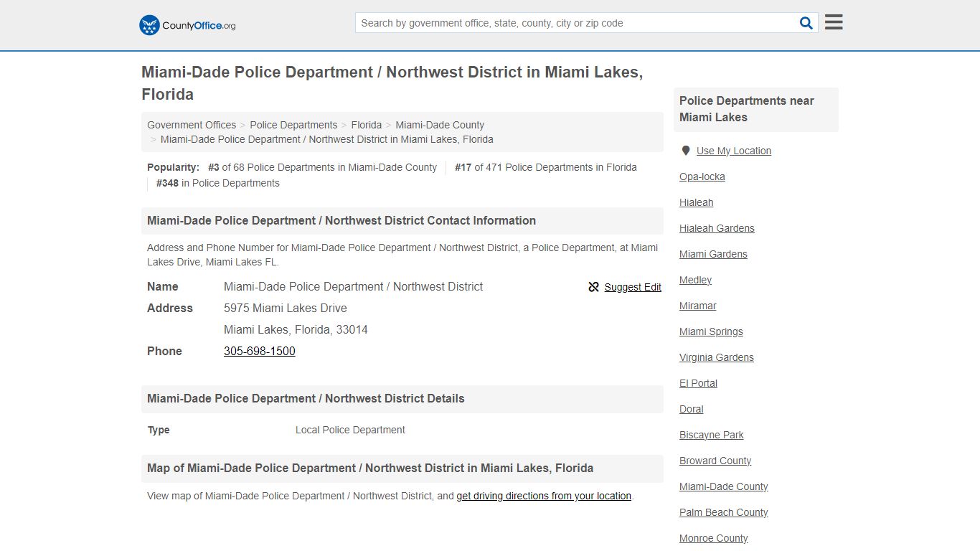The image size is (980, 551).
Task: Click the Map of Miami-Dade Police heading
Action: 370,468
